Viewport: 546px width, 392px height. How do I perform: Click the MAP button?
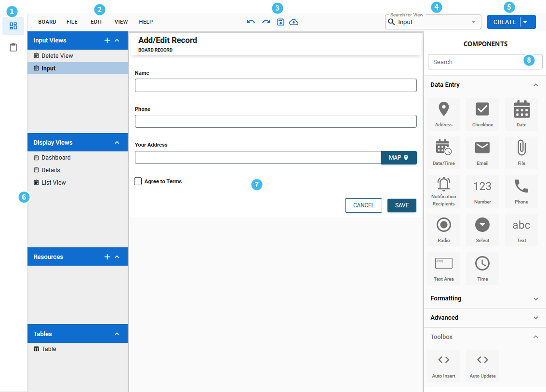[399, 158]
